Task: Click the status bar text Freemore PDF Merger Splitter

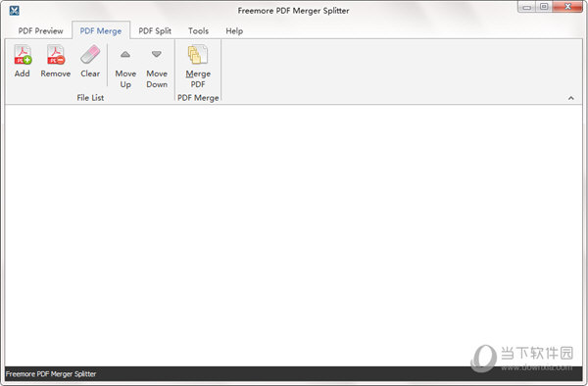Action: [51, 374]
